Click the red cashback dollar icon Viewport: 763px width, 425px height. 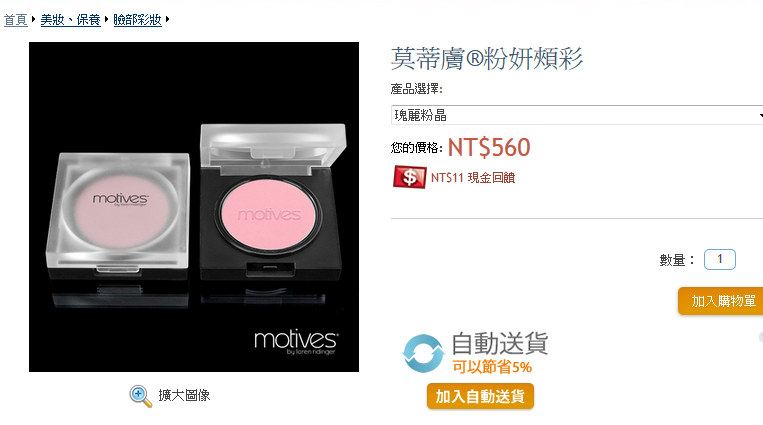coord(409,177)
